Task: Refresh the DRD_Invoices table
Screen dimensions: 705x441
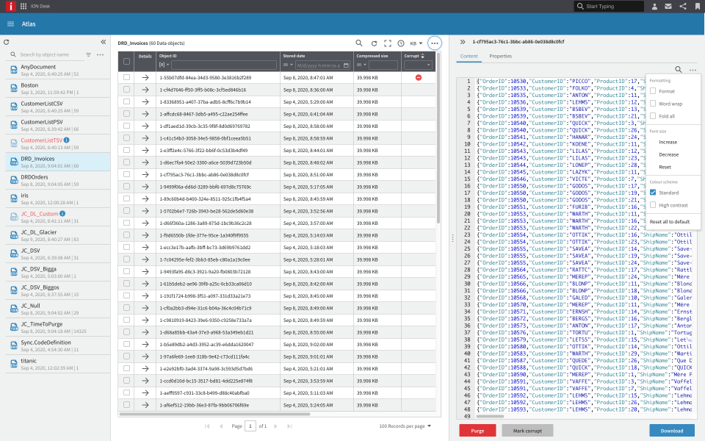Action: click(374, 43)
